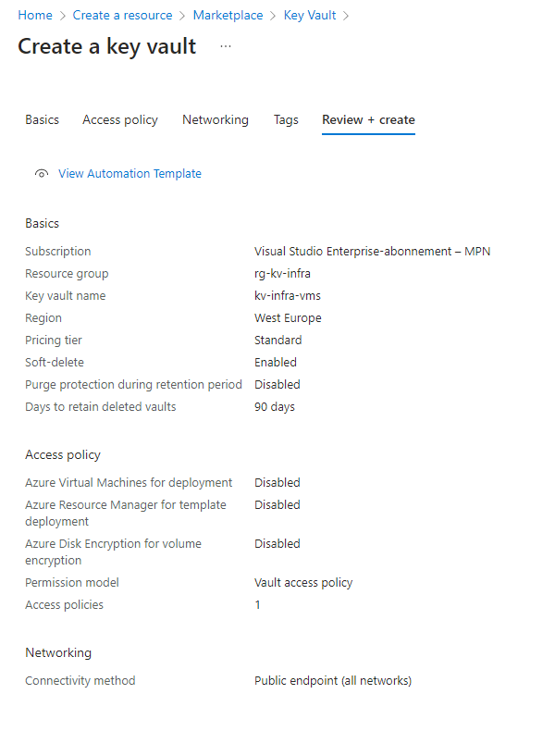Click the Soft-delete value Enabled
Screen dimensions: 555x756
pos(276,362)
